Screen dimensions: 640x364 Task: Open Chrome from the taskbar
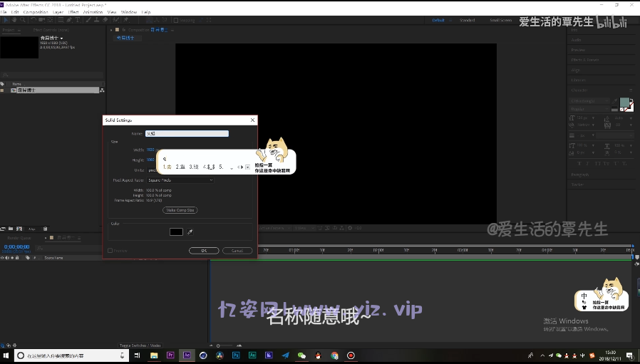(334, 355)
